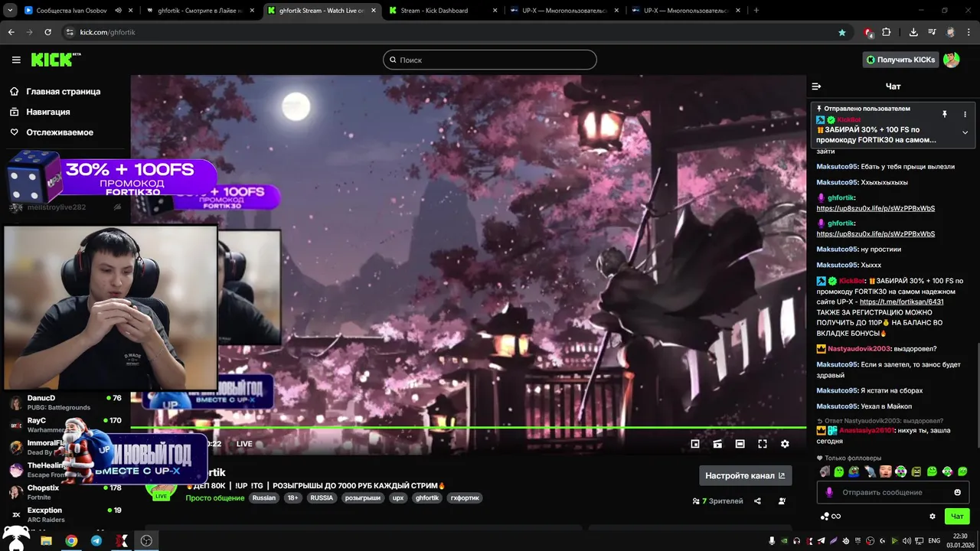Open the hamburger sidebar menu
Screen dimensions: 980x551
coord(16,60)
